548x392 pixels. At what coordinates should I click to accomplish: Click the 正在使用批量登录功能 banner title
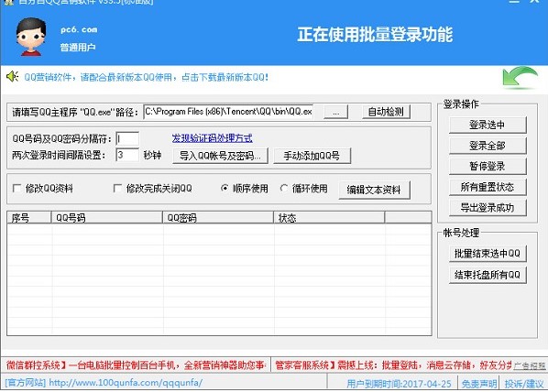point(375,34)
